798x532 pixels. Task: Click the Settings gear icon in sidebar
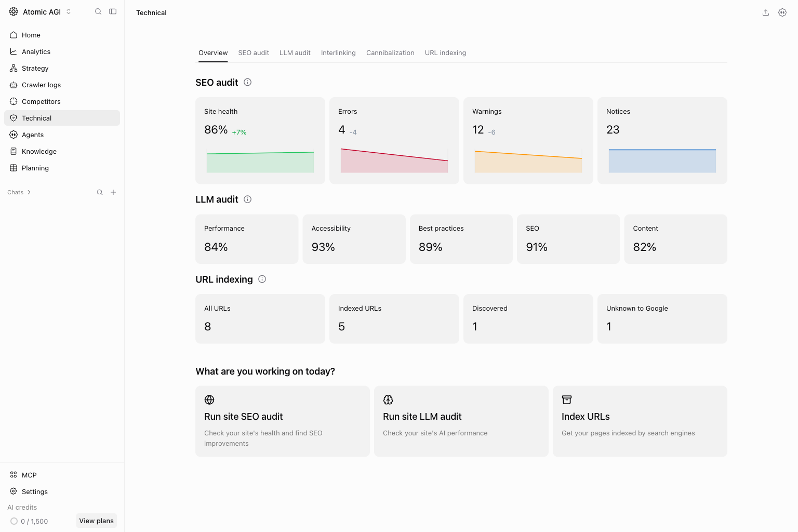tap(14, 491)
